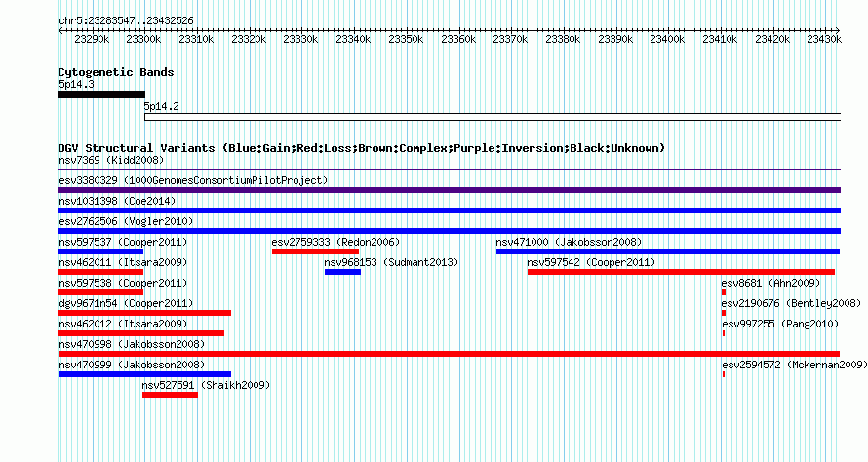868x462 pixels.
Task: Click the 23320k ruler label
Action: (249, 39)
